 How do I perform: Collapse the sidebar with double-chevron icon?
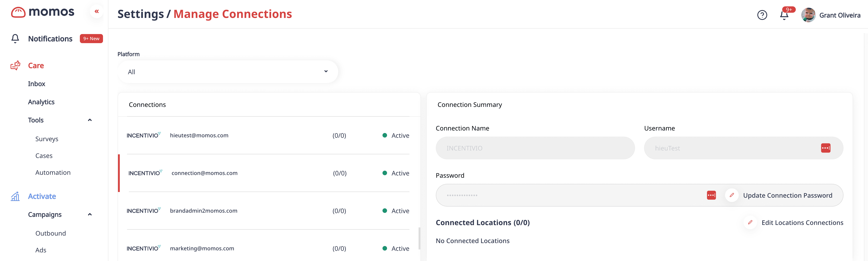97,12
